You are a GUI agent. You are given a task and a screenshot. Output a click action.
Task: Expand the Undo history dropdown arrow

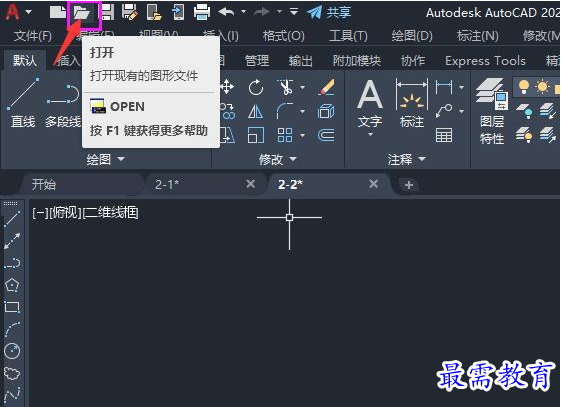click(243, 12)
